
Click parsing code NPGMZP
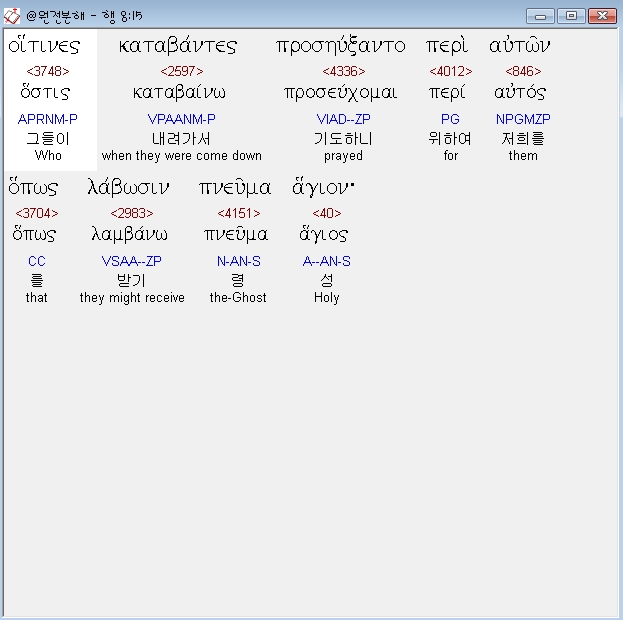pos(523,119)
